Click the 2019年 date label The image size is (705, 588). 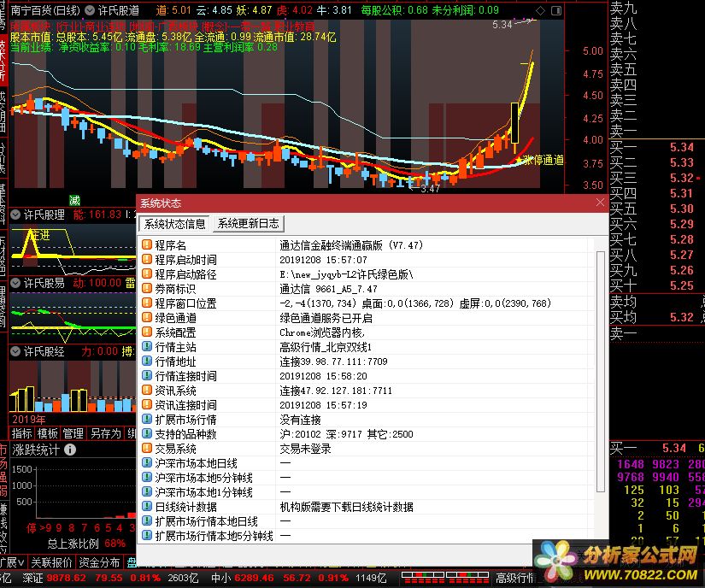coord(29,420)
